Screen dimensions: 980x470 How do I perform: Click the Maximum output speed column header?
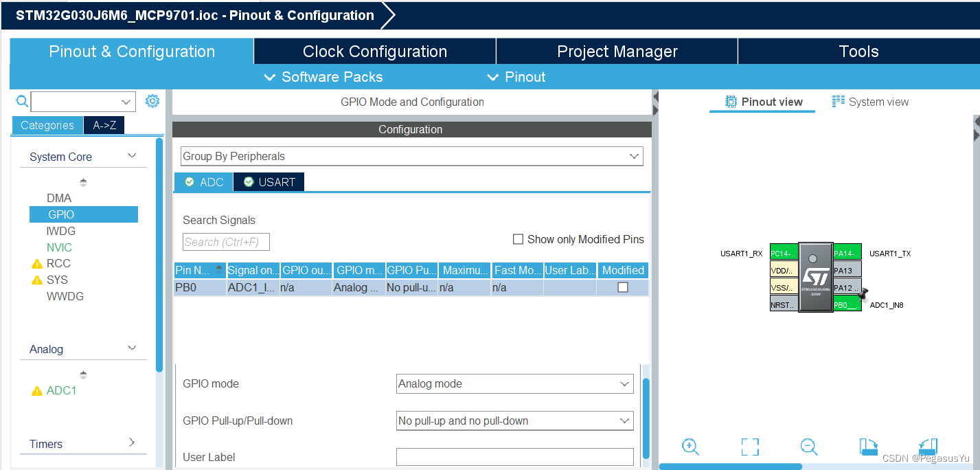pos(465,270)
